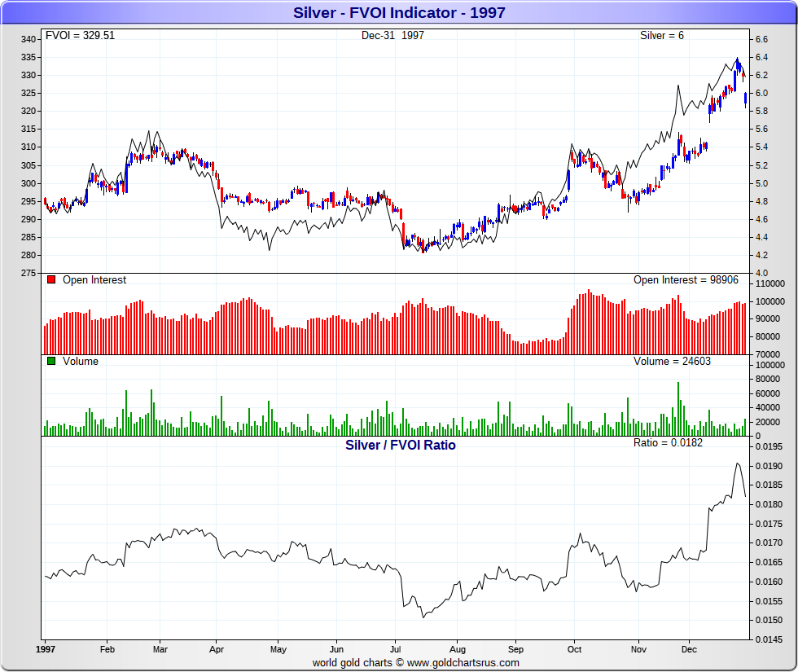Click the 0.0195 tick on the ratio axis
Viewport: 798px width, 672px height.
(769, 446)
